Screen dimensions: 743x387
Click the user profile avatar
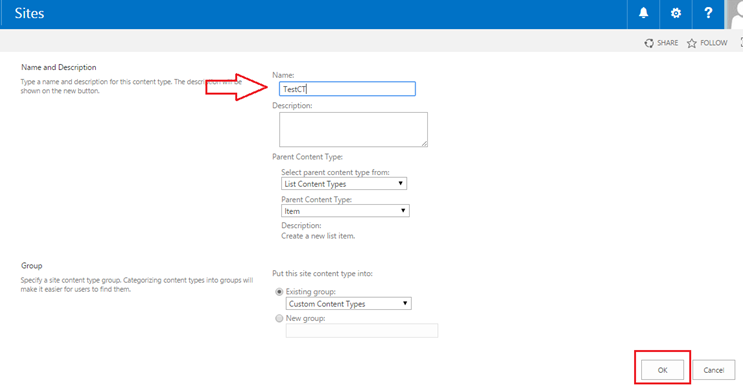pyautogui.click(x=734, y=14)
